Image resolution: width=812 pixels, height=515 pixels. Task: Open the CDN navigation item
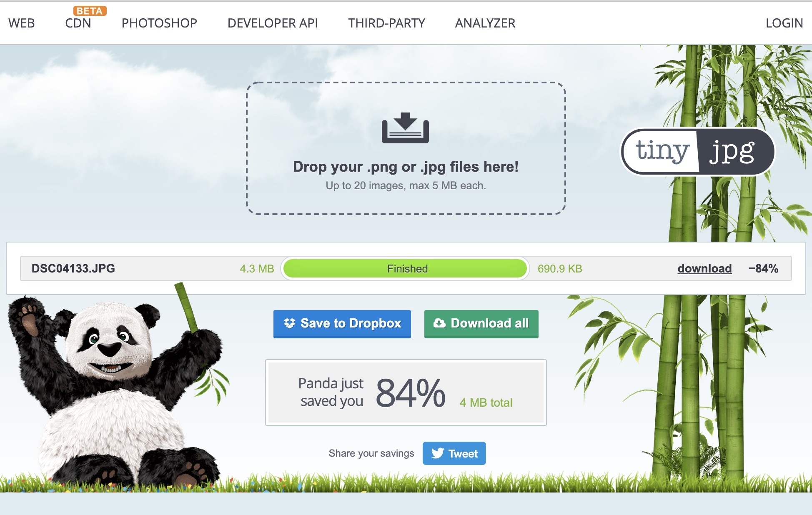[x=78, y=23]
